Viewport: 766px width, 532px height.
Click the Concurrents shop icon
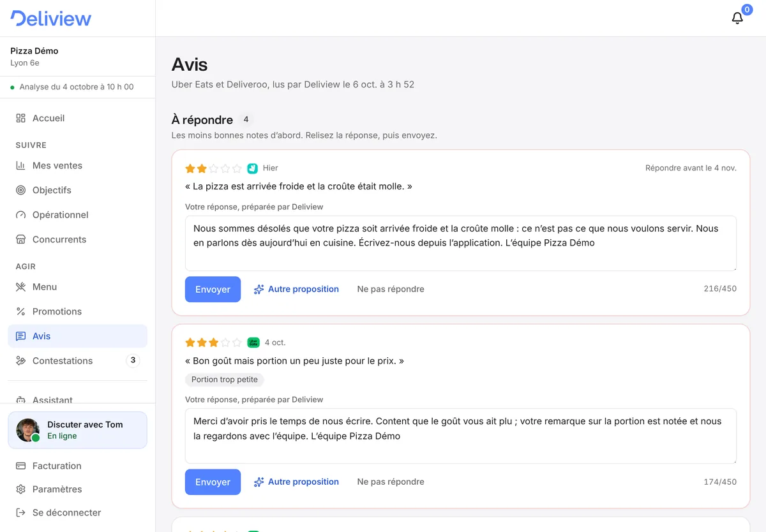pyautogui.click(x=21, y=239)
